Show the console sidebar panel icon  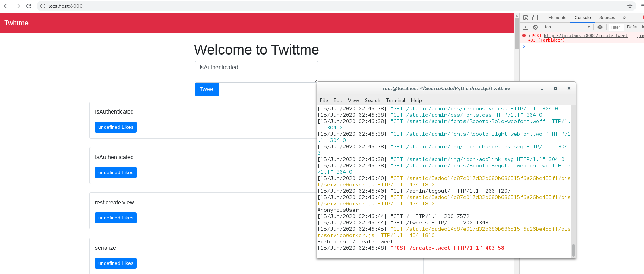pos(525,27)
